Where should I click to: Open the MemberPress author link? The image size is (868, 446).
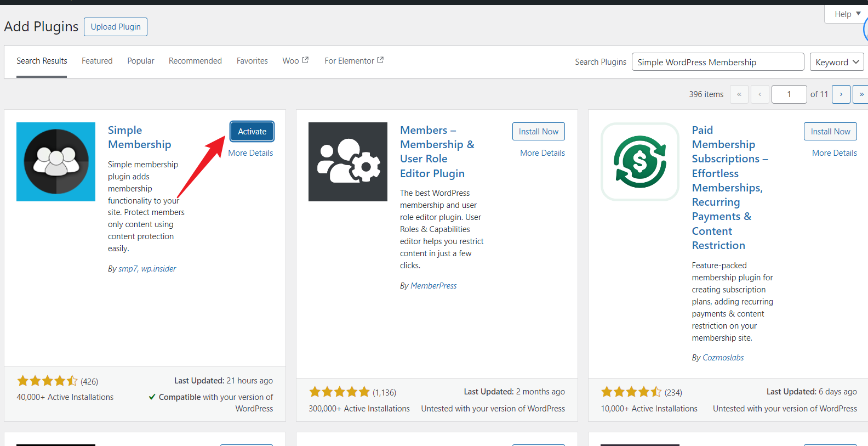tap(433, 286)
